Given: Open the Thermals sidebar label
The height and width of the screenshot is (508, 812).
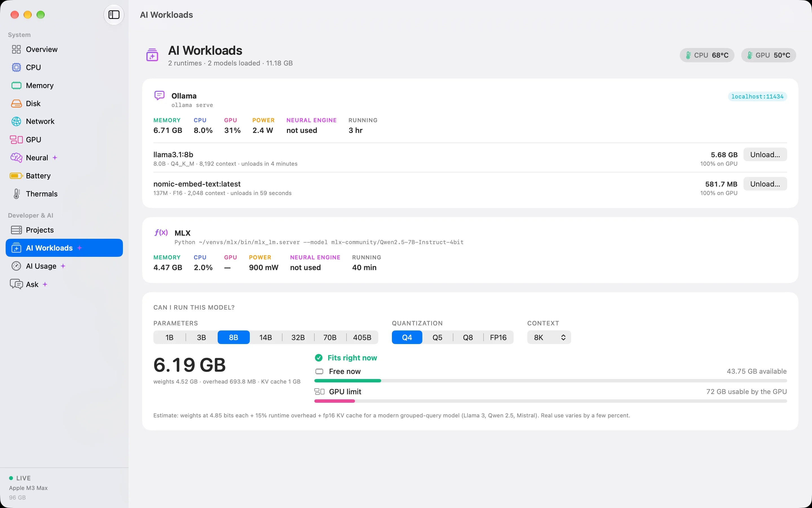Looking at the screenshot, I should 42,194.
